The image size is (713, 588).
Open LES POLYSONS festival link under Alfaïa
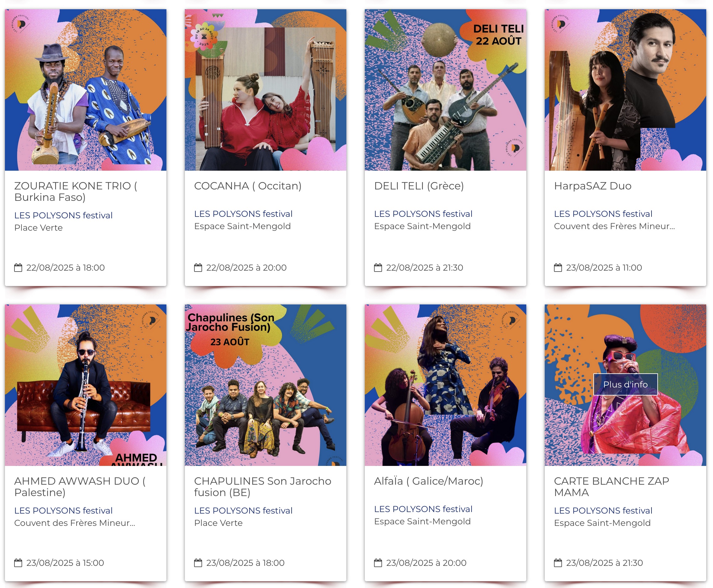pyautogui.click(x=423, y=509)
